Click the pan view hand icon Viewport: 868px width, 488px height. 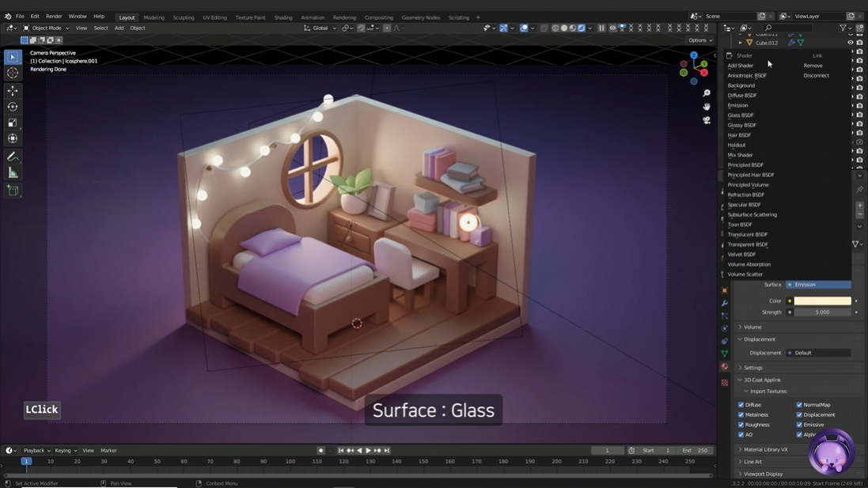(707, 106)
